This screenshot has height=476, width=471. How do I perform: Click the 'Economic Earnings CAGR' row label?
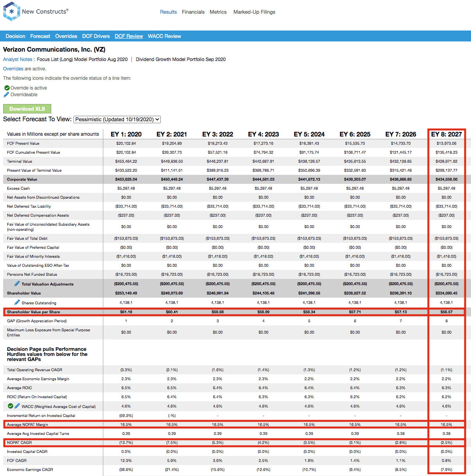tap(30, 470)
